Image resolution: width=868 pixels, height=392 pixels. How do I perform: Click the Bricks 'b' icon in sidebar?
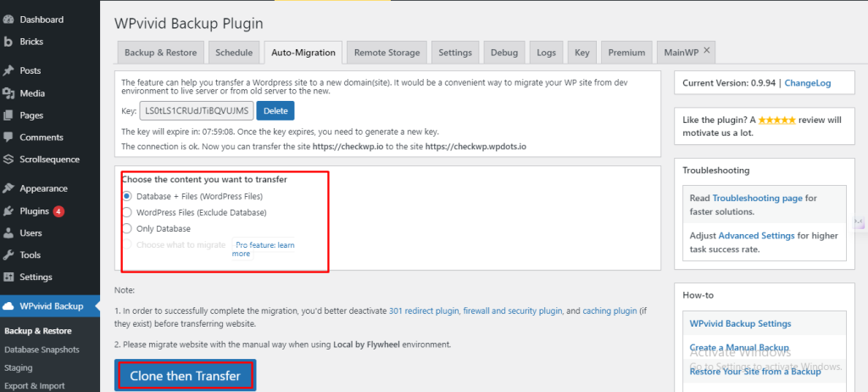coord(8,42)
